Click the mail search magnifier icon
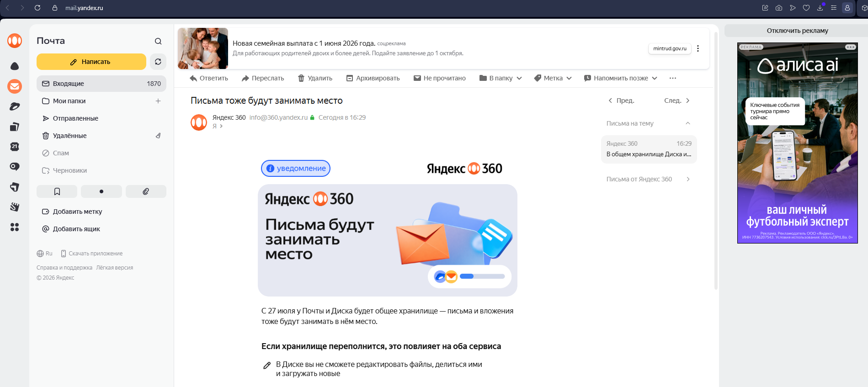The height and width of the screenshot is (387, 868). 158,41
